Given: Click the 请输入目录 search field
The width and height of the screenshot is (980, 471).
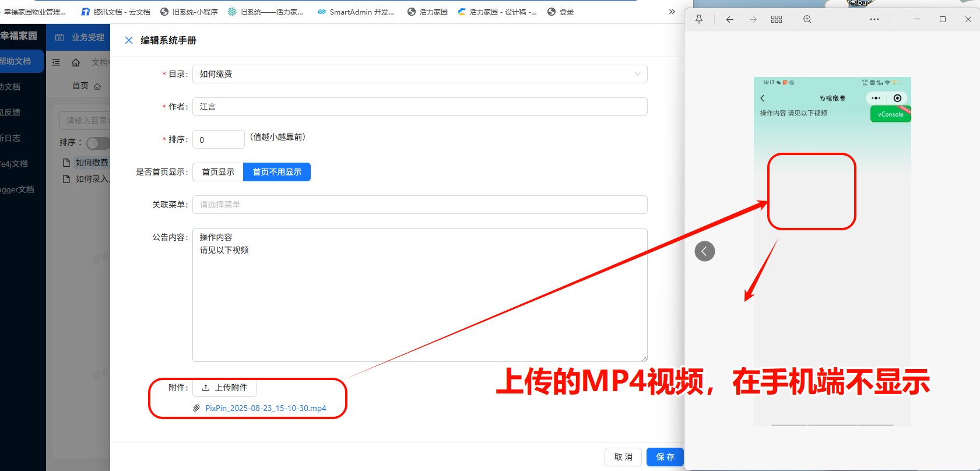Looking at the screenshot, I should click(x=85, y=121).
